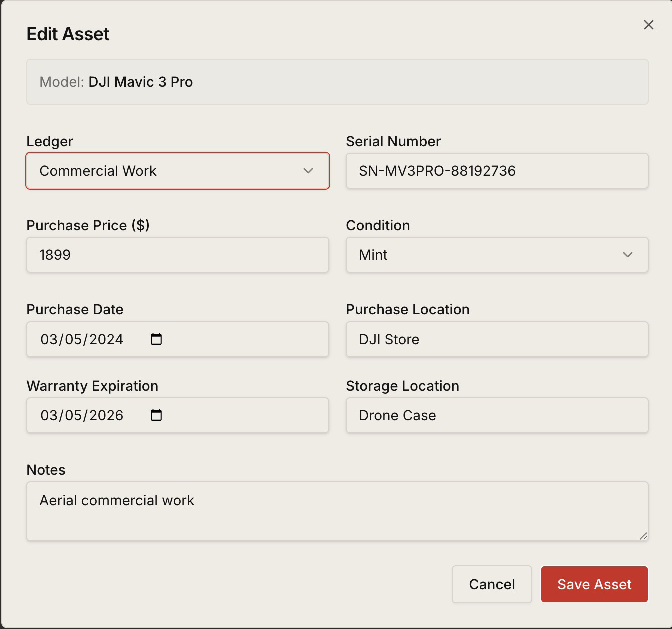Grab the Notes resize handle
The width and height of the screenshot is (672, 629).
pos(643,536)
